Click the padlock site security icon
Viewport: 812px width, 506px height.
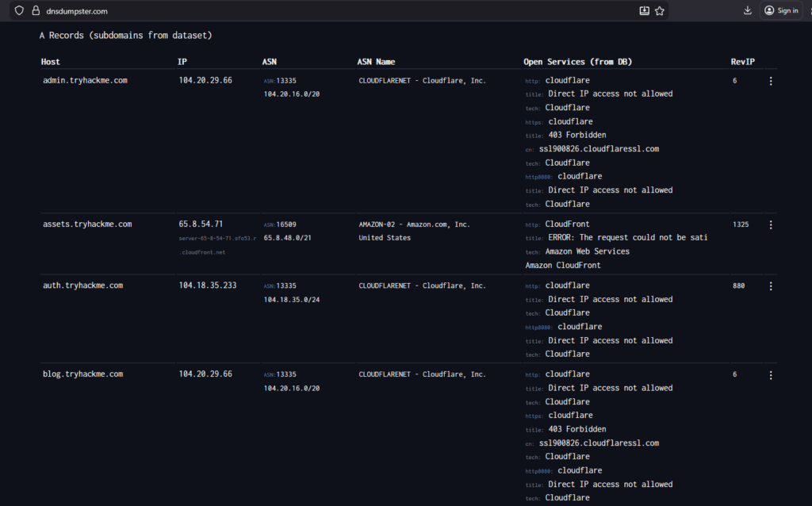(x=36, y=10)
